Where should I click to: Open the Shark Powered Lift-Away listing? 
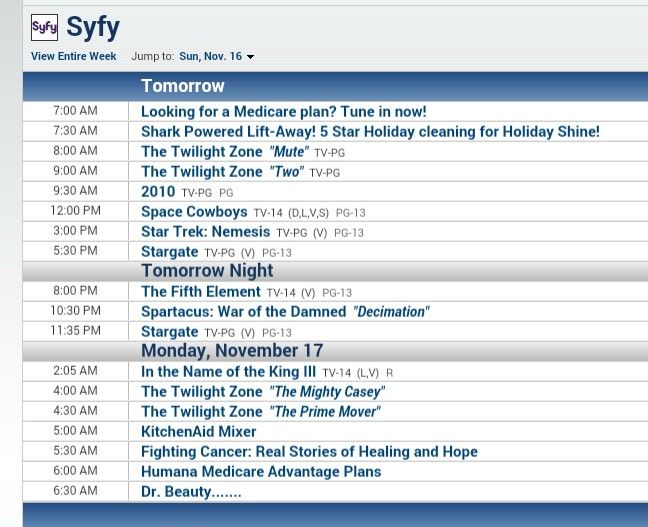click(x=370, y=131)
